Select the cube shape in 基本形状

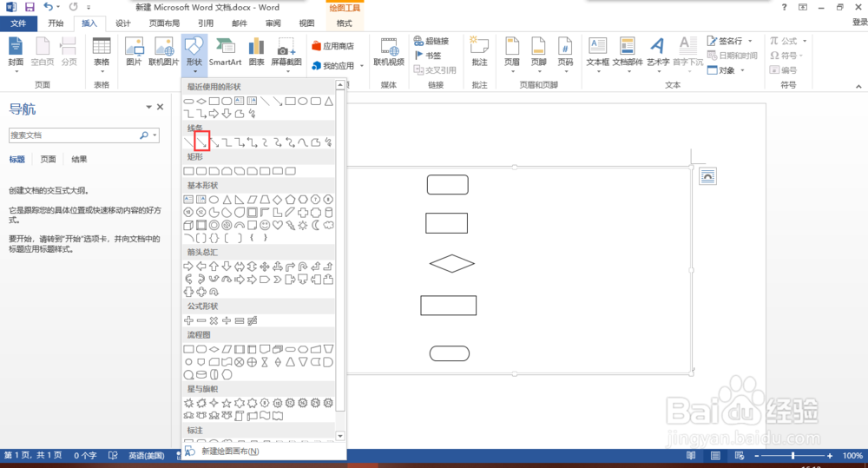(188, 225)
